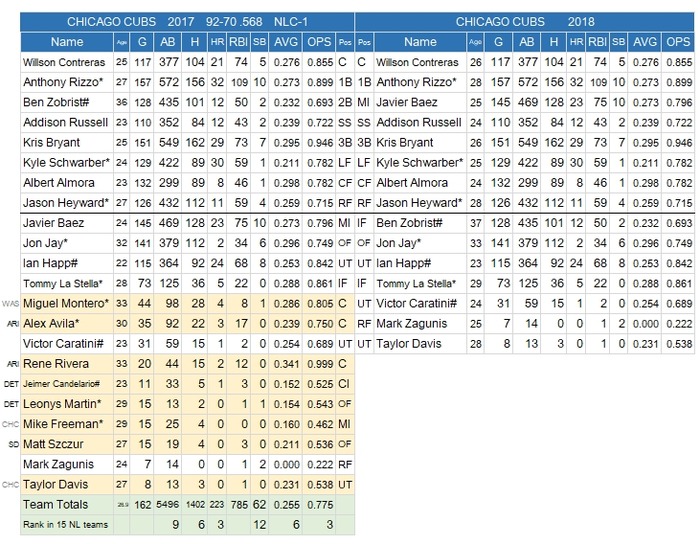Screen dimensions: 700x544
Task: Click the Team Totals row label
Action: point(55,504)
